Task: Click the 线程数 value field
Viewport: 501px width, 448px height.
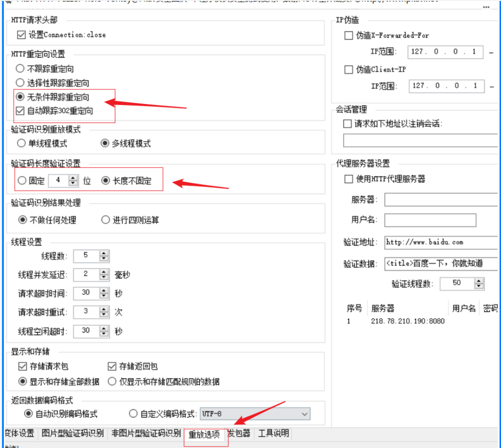Action: point(86,256)
